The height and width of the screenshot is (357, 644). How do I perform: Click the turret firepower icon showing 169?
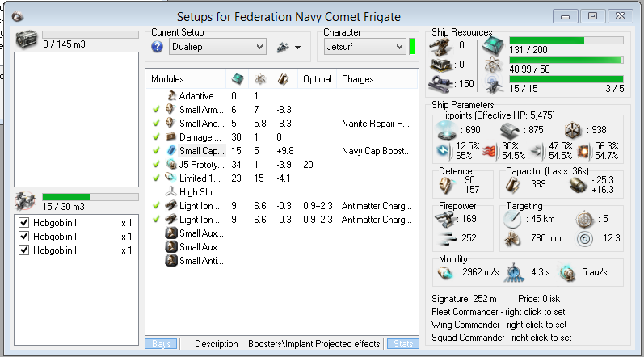(x=445, y=220)
